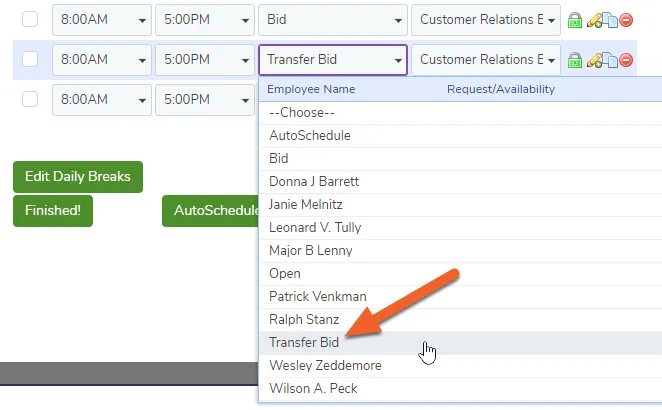
Task: Choose Ralph Stanz from the employee list
Action: click(x=460, y=320)
